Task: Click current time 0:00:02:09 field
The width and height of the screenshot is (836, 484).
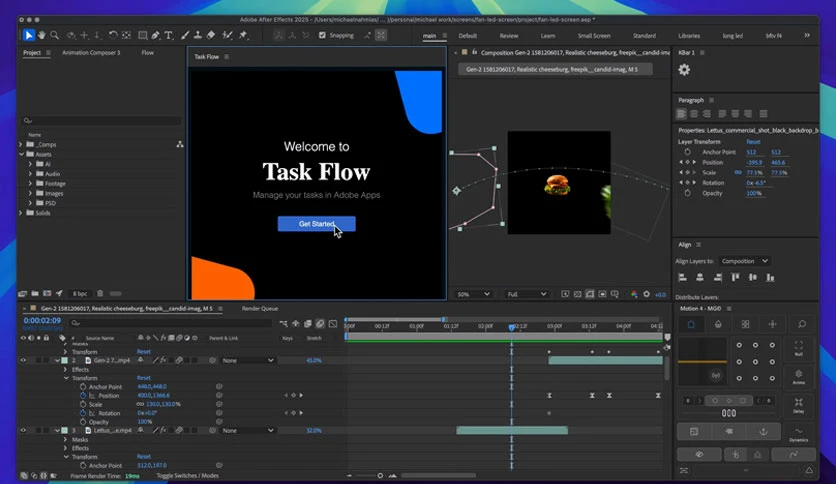Action: [x=42, y=321]
